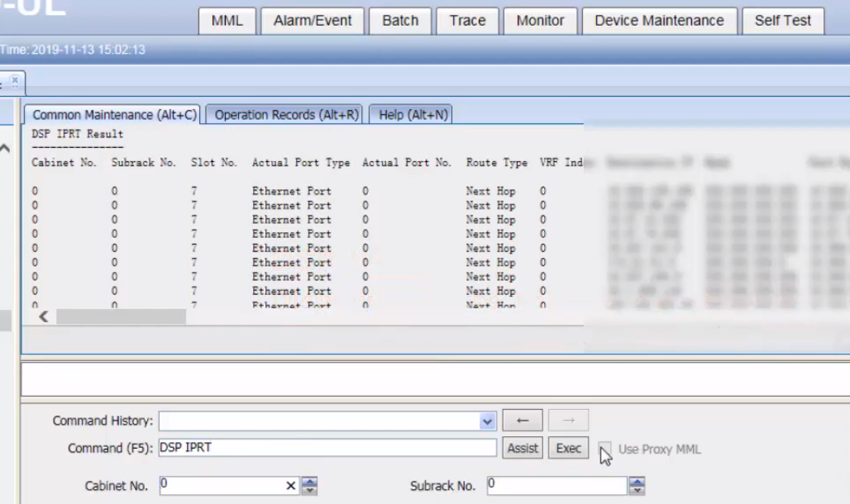Image resolution: width=850 pixels, height=504 pixels.
Task: Click the up chevron in left panel
Action: [x=5, y=148]
